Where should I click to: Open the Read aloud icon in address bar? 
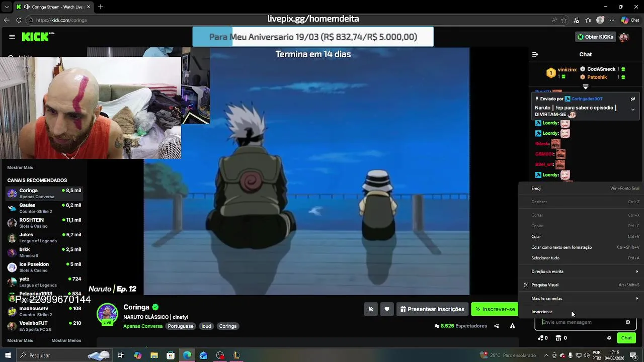point(554,20)
